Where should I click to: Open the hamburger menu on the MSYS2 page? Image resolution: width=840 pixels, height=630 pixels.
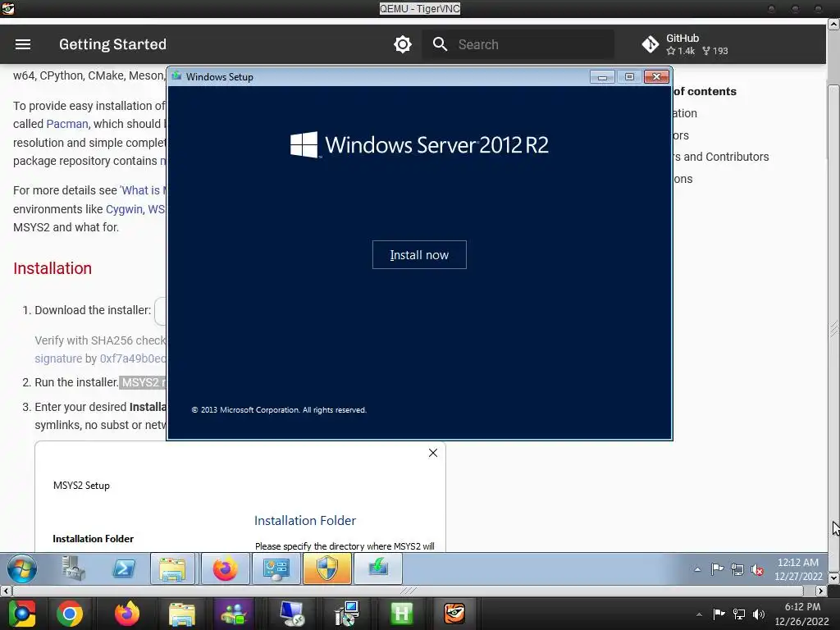22,44
